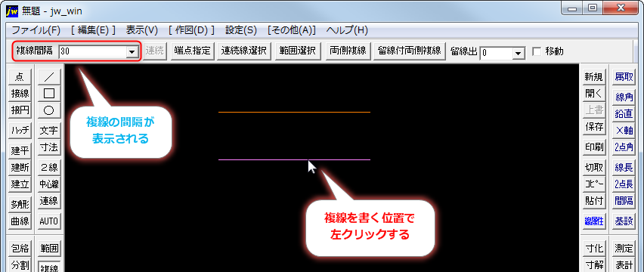Open the [作図(D)] menu
This screenshot has height=272, width=644.
[x=191, y=30]
